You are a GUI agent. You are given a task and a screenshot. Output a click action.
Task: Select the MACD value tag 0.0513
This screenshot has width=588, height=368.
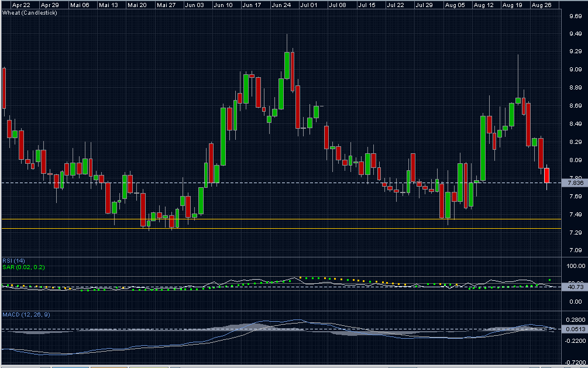click(575, 329)
